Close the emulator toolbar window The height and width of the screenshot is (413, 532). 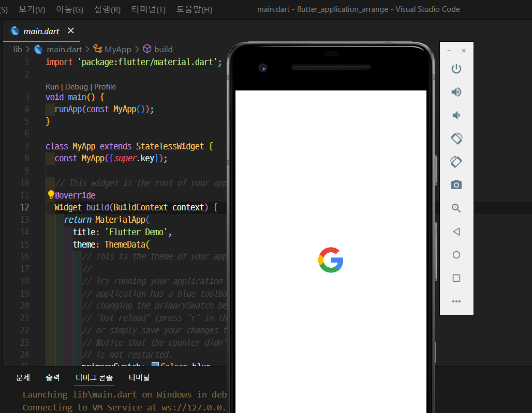(x=464, y=51)
